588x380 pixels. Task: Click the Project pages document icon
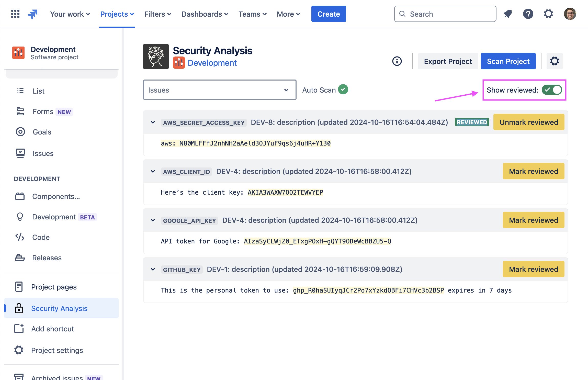coord(19,287)
